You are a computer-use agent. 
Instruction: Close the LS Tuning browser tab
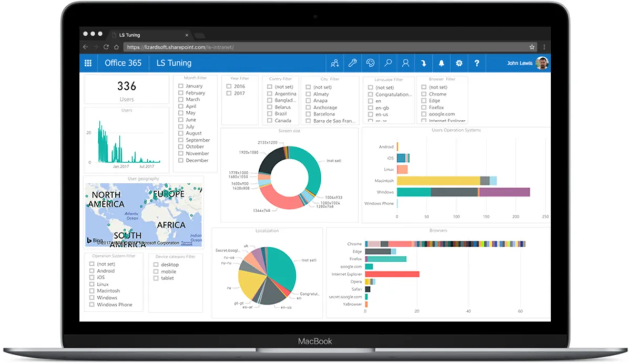click(187, 35)
